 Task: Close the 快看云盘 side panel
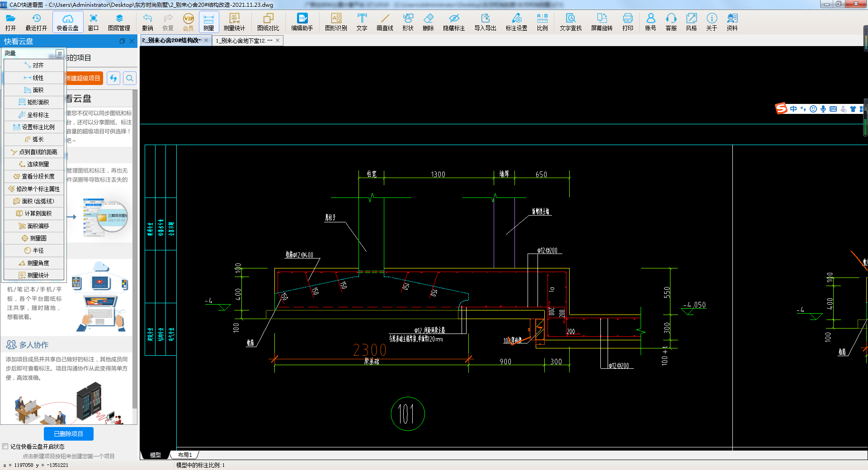coord(132,41)
